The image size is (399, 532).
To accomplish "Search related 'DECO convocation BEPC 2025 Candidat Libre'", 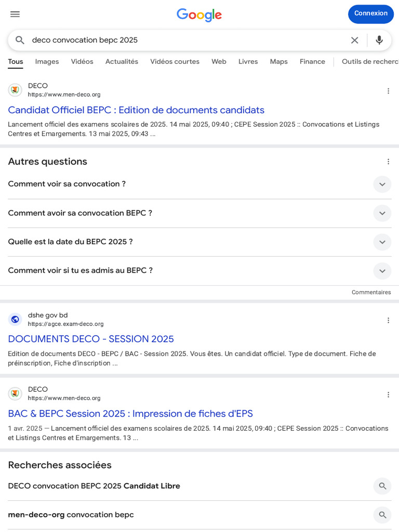I will click(382, 486).
